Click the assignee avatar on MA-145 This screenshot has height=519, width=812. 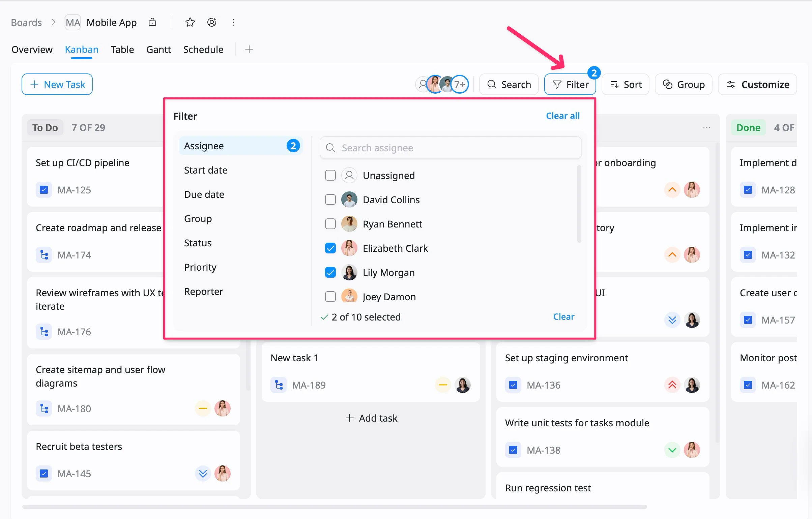(223, 474)
